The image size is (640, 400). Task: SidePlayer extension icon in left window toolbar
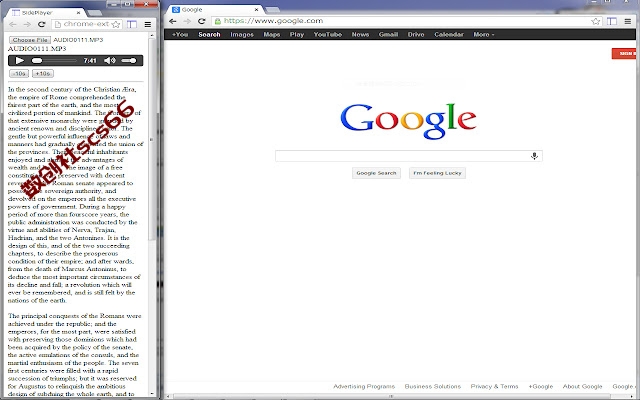click(132, 24)
